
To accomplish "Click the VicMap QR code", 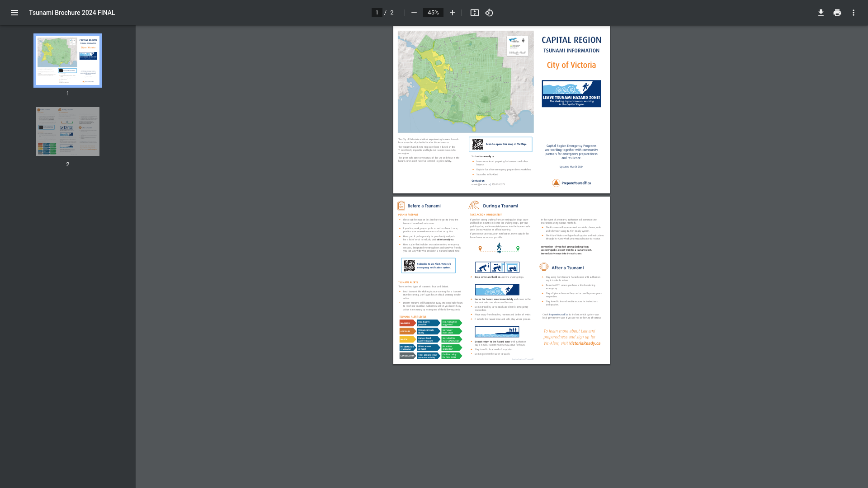I will (478, 144).
